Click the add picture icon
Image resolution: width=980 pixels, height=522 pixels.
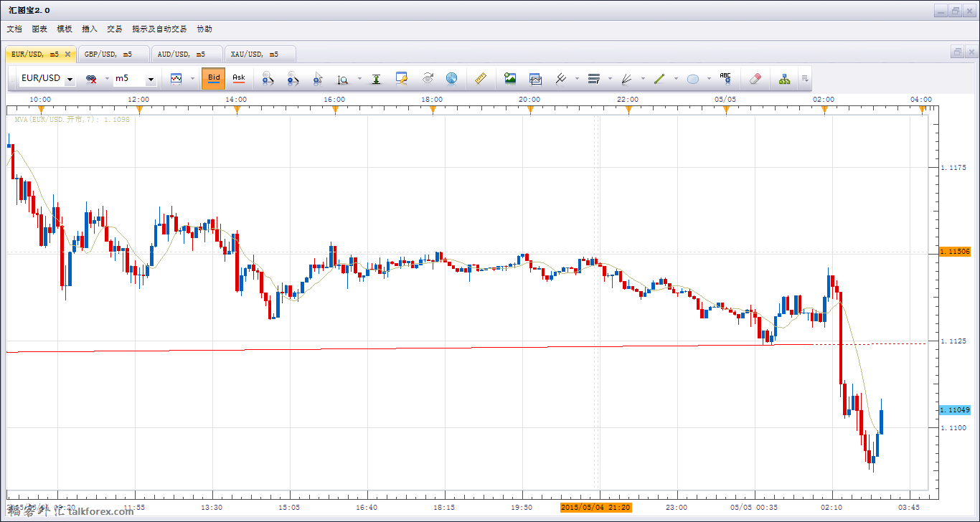point(510,79)
